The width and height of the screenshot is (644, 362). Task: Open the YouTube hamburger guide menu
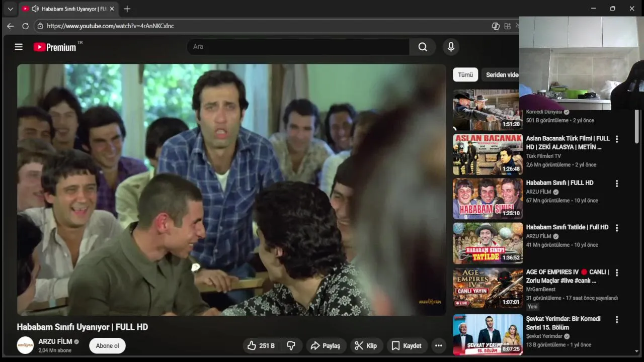(19, 47)
